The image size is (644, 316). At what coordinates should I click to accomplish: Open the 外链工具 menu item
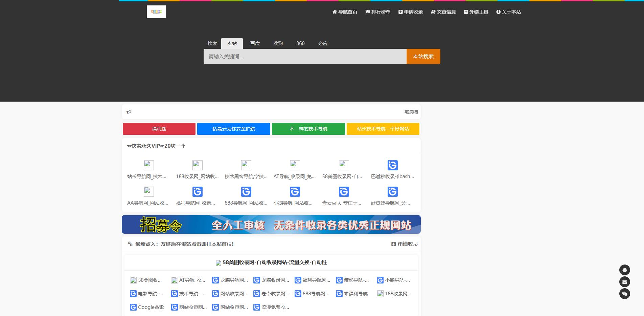(x=476, y=12)
